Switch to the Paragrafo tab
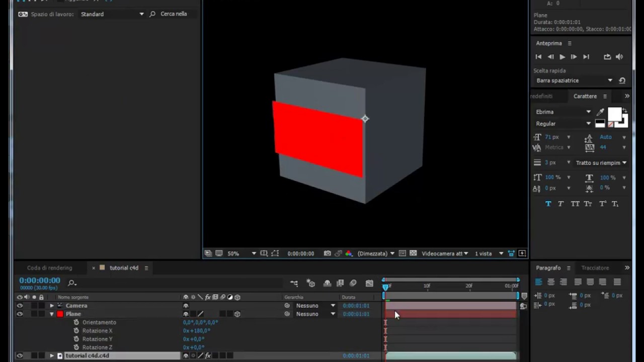Image resolution: width=644 pixels, height=362 pixels. tap(548, 268)
